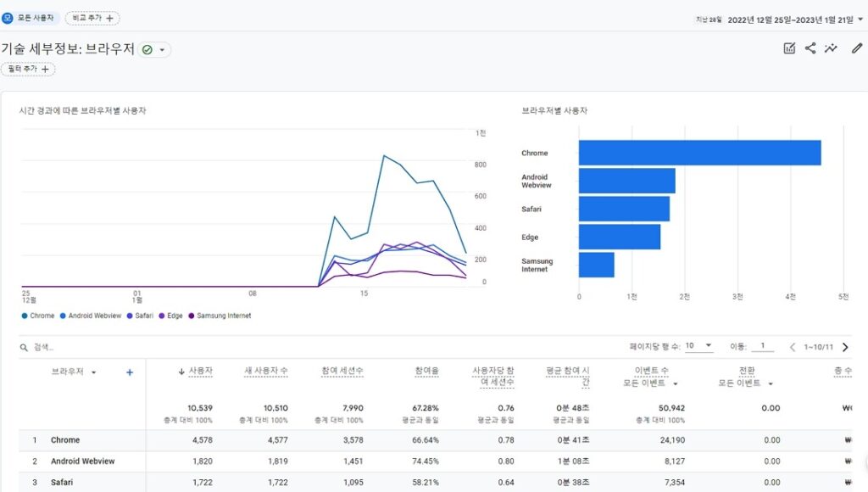Screen dimensions: 868x492
Task: Click the Safari bar in bar chart
Action: (x=625, y=209)
